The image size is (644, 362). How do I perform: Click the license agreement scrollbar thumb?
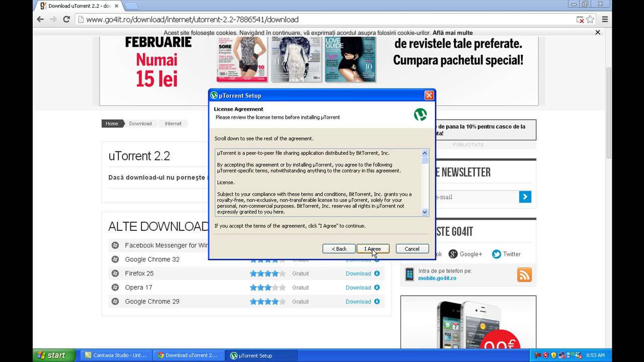[425, 160]
